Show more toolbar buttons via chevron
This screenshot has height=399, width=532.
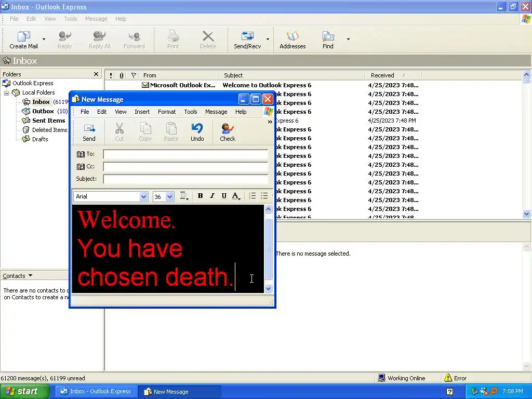click(x=270, y=122)
